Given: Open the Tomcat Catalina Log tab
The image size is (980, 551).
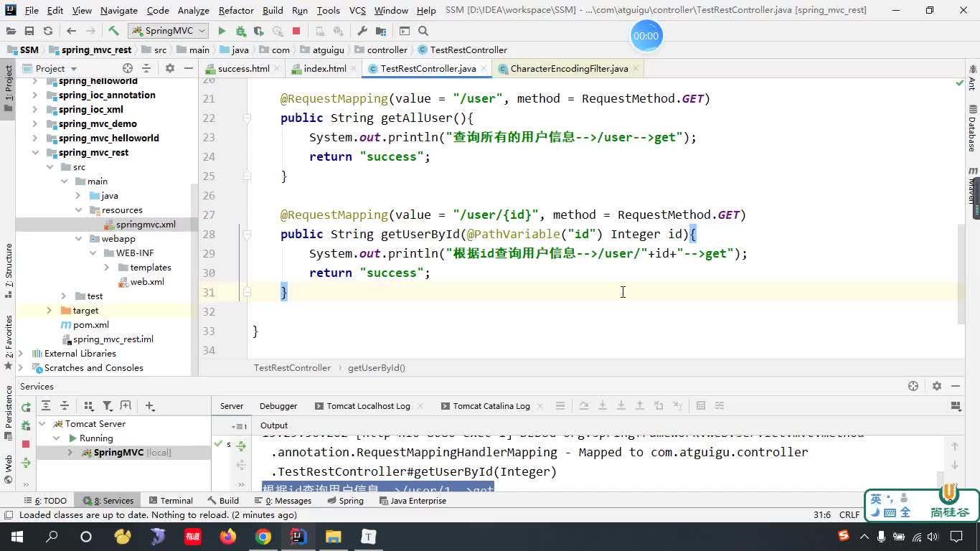Looking at the screenshot, I should (491, 405).
